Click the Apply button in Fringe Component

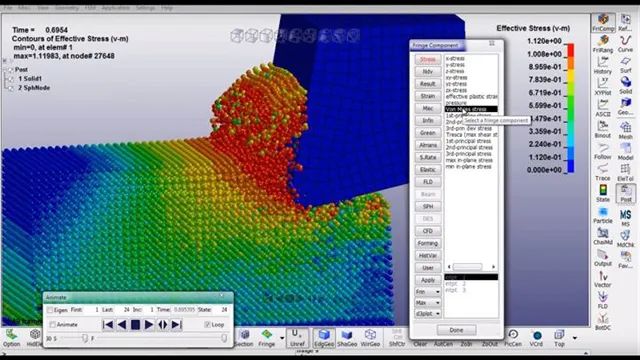(x=427, y=280)
